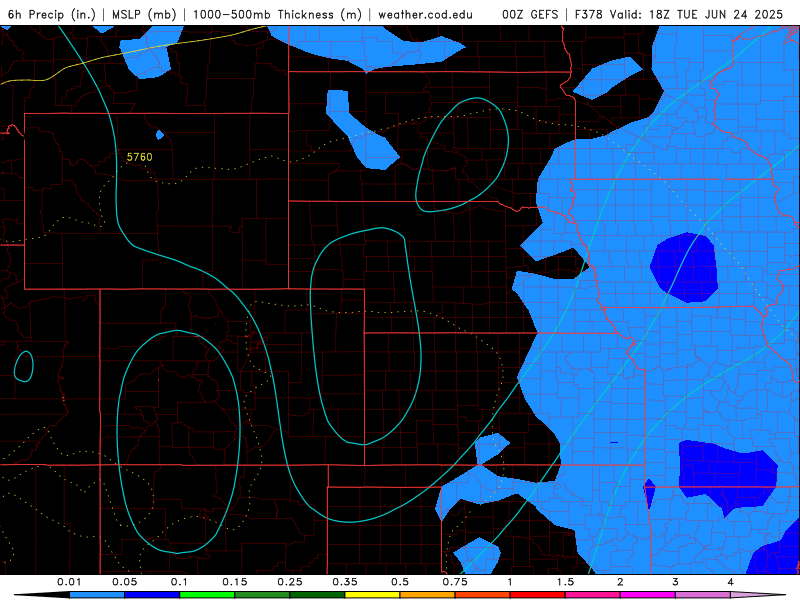
Task: Click the '0.35' colorbar tick label
Action: click(x=345, y=582)
